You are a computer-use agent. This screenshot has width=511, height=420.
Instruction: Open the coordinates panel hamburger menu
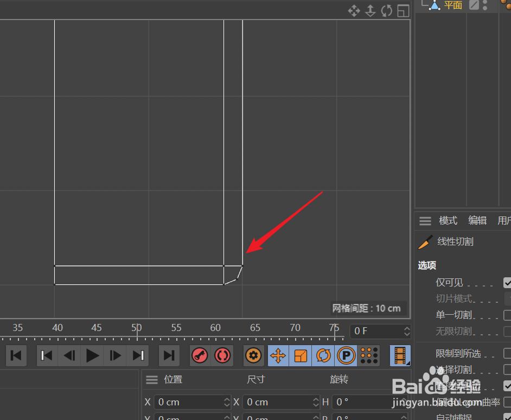tap(151, 379)
